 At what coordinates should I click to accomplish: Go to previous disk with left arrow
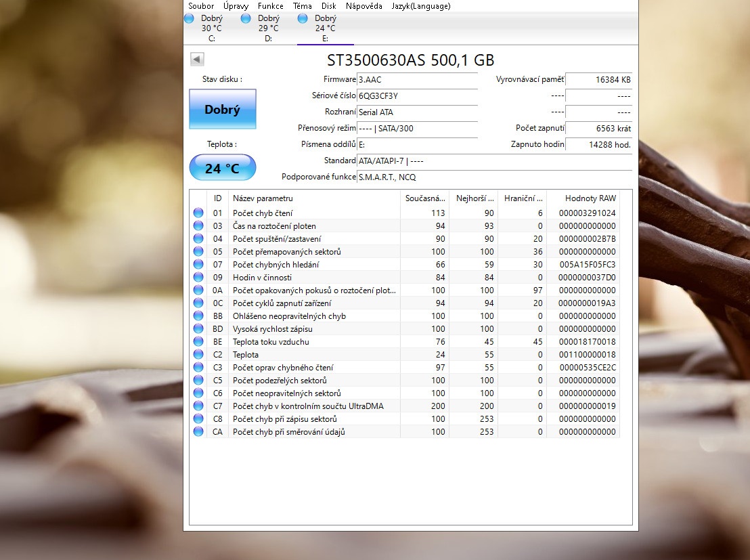click(197, 59)
